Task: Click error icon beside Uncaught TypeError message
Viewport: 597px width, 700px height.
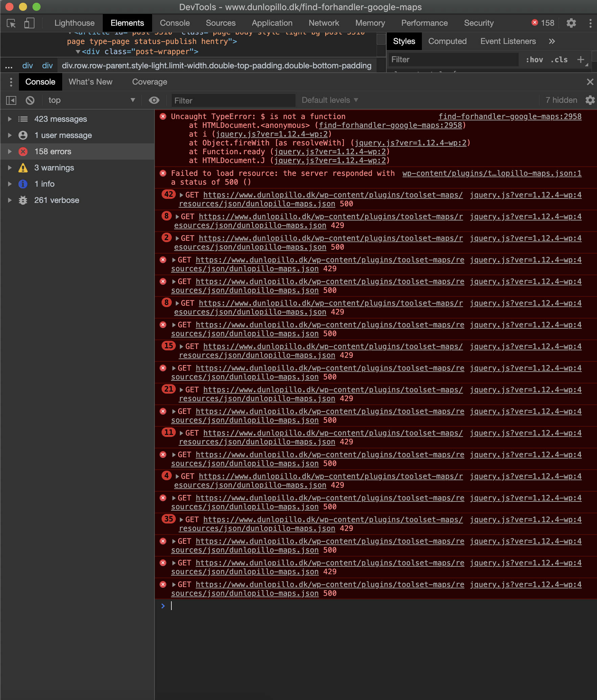Action: pos(163,116)
